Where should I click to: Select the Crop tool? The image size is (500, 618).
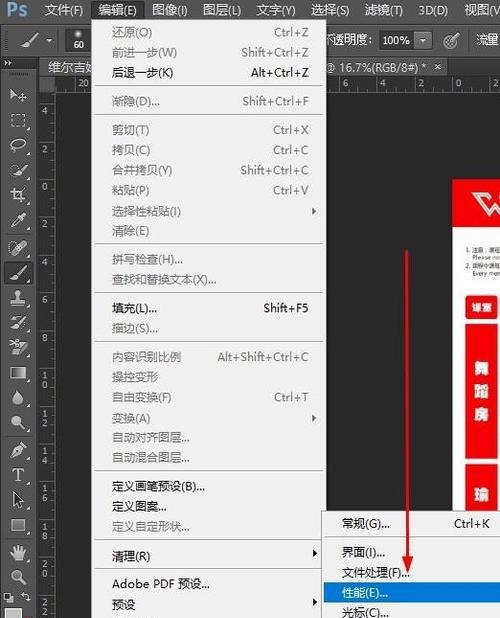click(x=18, y=195)
